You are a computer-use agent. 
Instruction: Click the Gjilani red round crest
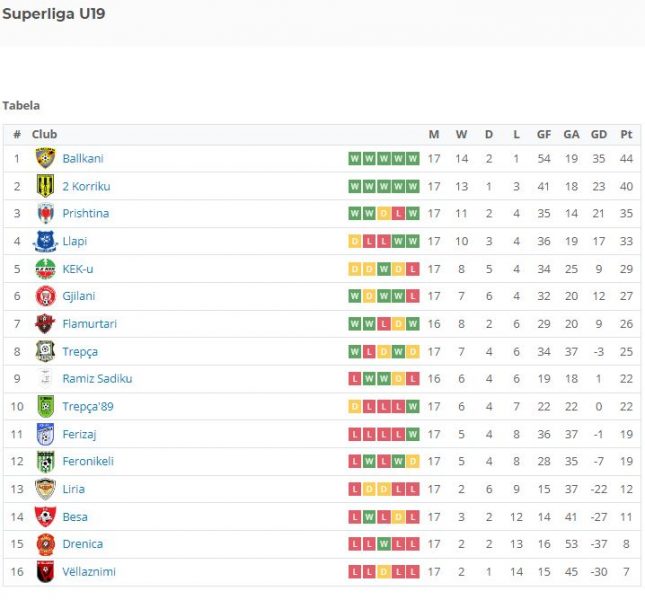click(x=45, y=296)
